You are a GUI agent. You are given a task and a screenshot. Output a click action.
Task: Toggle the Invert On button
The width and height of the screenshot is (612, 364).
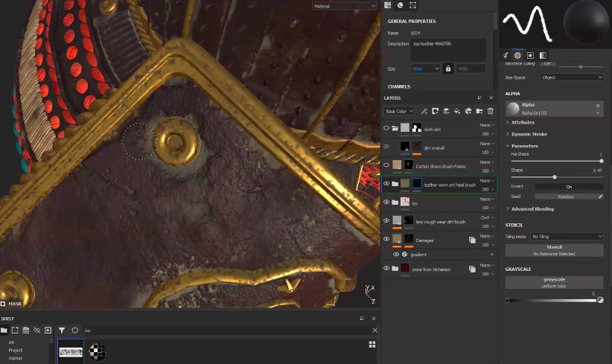coord(569,187)
